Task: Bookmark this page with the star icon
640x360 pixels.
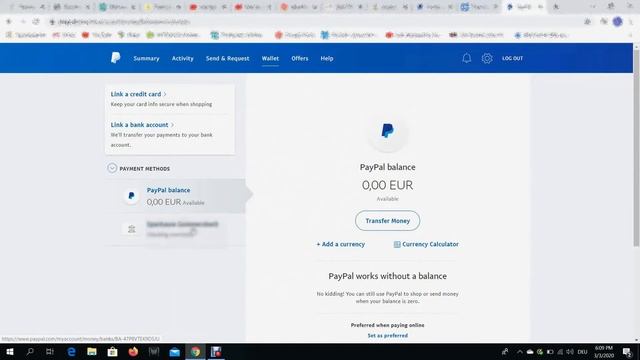Action: click(587, 21)
